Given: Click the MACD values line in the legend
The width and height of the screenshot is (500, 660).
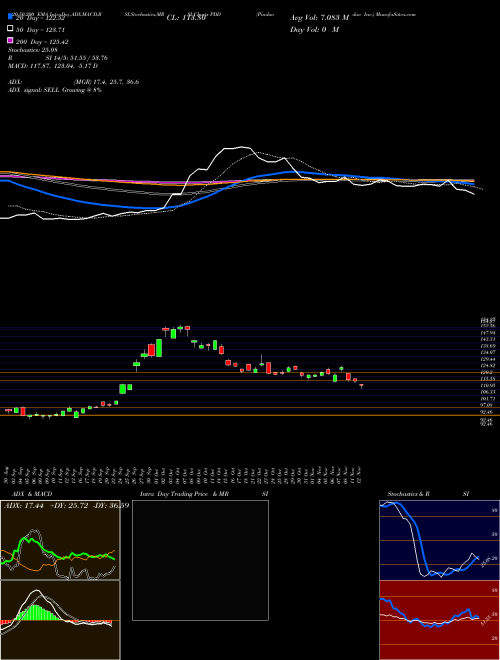Looking at the screenshot, I should pos(53,66).
